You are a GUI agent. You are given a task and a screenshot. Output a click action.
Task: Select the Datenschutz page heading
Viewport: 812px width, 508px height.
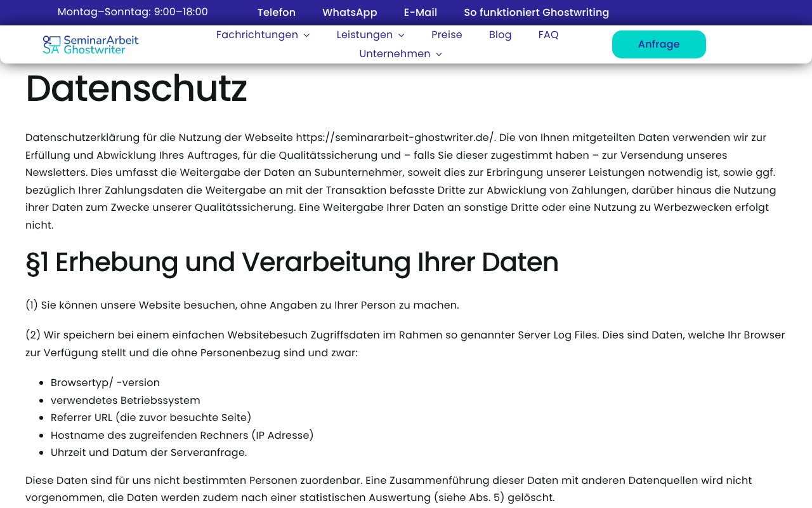click(136, 90)
